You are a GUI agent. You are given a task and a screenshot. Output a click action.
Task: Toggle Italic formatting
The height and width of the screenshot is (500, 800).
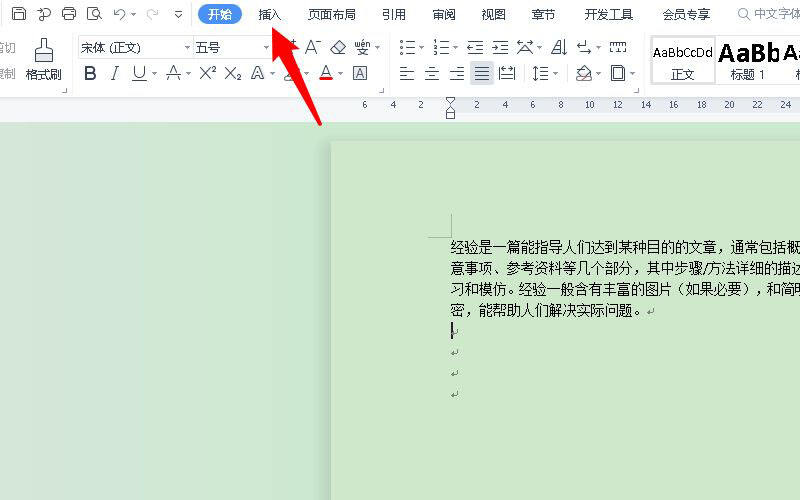[x=115, y=73]
